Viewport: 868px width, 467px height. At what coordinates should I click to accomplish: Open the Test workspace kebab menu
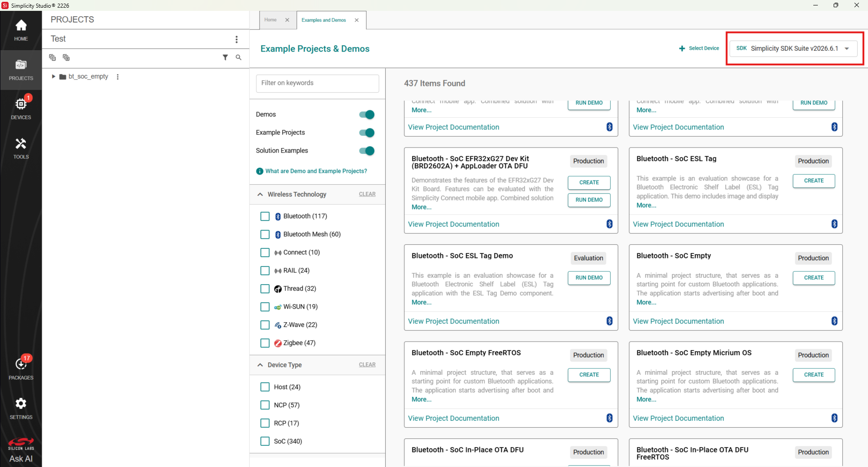(x=236, y=39)
